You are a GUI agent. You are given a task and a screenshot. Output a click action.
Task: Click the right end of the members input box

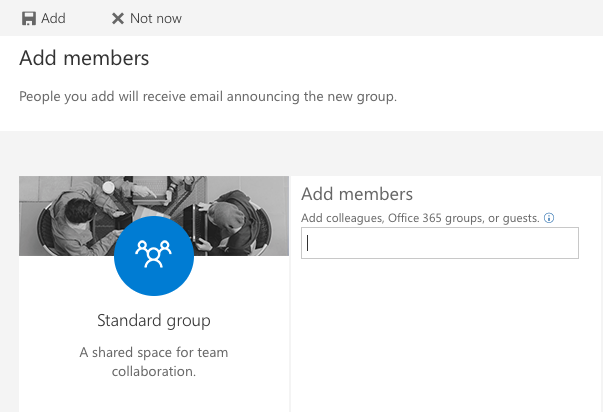(565, 243)
